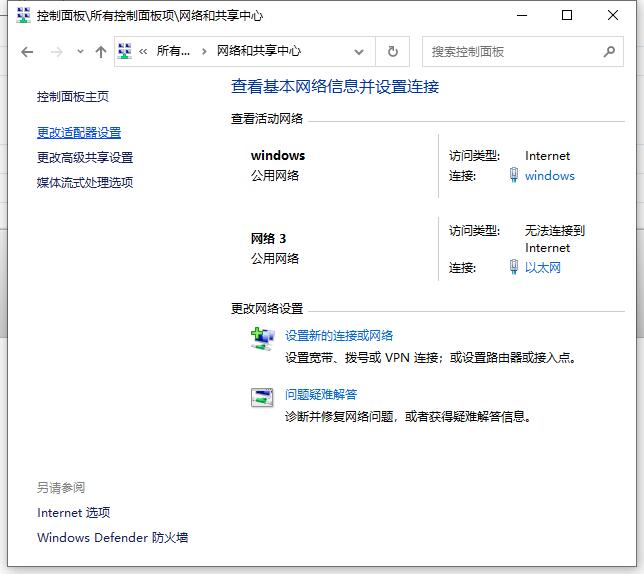The image size is (644, 574).
Task: Click the magnifier search icon
Action: [x=610, y=52]
